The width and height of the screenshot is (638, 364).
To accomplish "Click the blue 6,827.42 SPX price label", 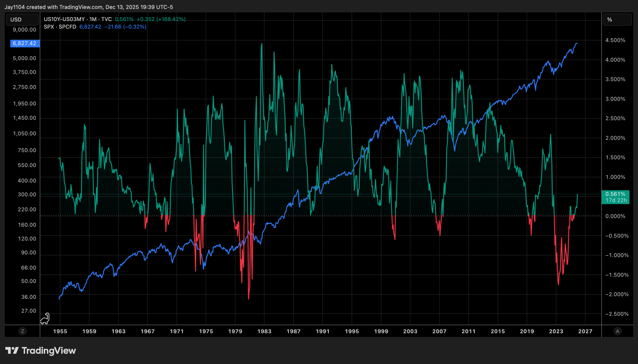I will click(x=24, y=43).
